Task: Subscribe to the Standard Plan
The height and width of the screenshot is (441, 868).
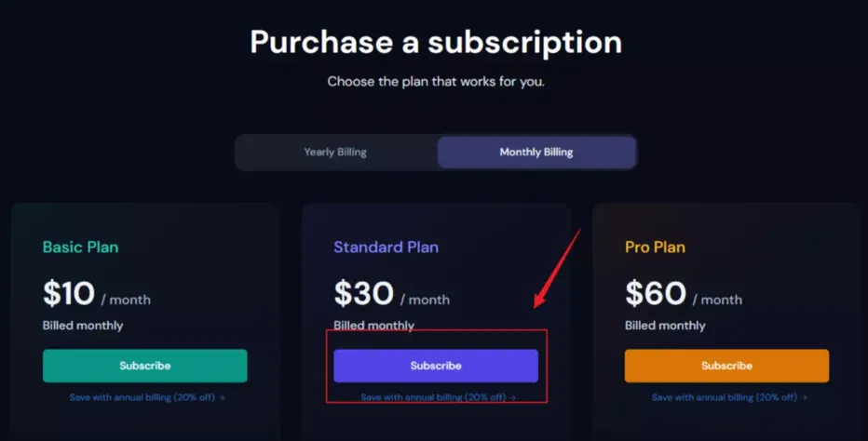Action: click(436, 366)
